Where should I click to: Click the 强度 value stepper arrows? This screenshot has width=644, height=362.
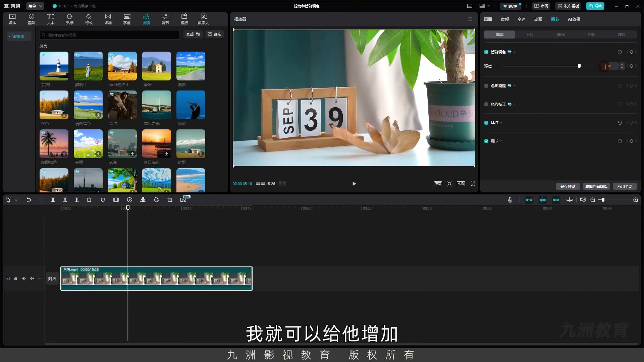pyautogui.click(x=622, y=66)
